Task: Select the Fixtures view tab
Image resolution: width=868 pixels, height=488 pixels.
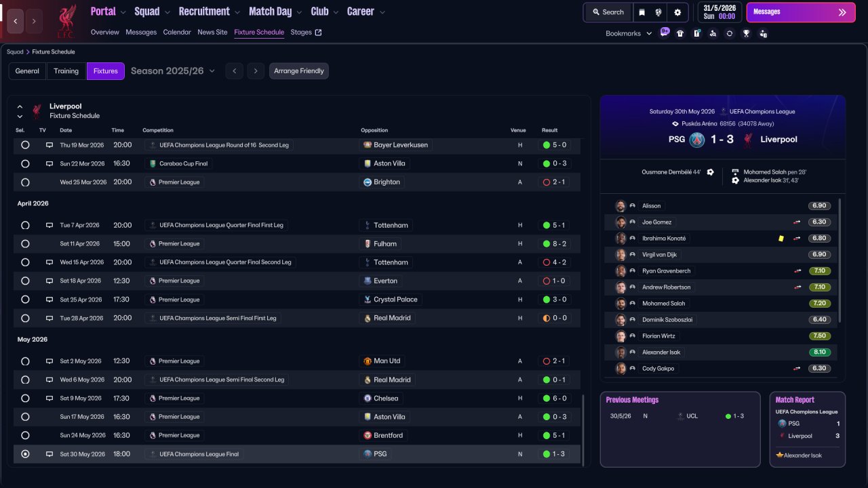Action: click(x=106, y=71)
